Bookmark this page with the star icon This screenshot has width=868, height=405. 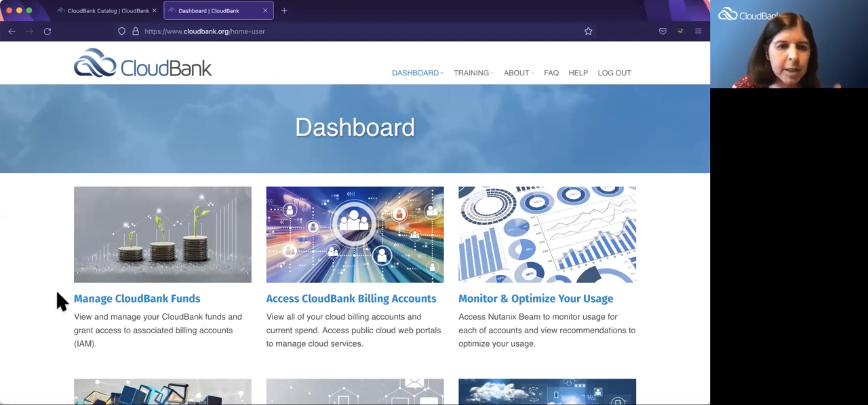tap(588, 31)
